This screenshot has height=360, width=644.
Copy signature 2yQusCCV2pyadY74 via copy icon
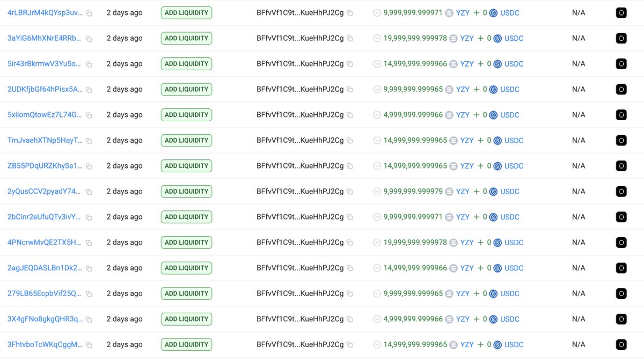(x=89, y=192)
